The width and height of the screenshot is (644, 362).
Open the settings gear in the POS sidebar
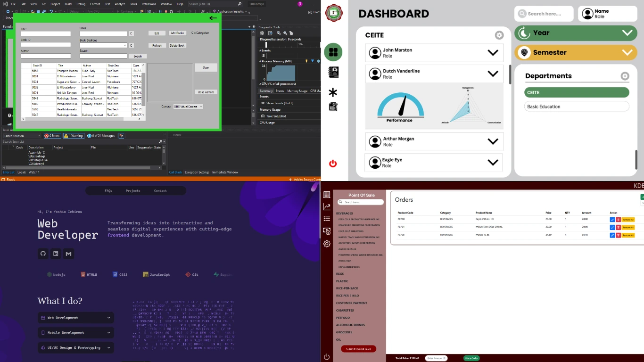pos(327,244)
